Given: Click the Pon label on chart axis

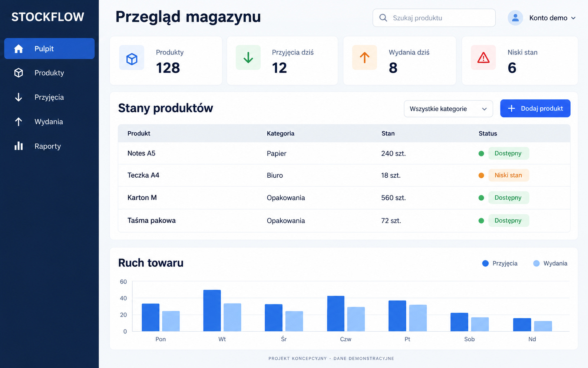Looking at the screenshot, I should click(x=161, y=339).
